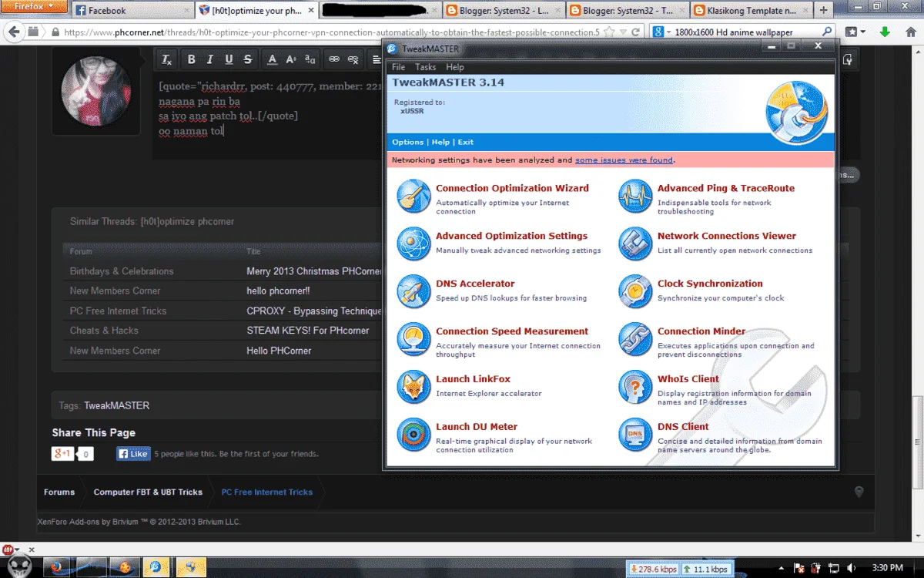Click the Connection Minder chain icon

635,339
